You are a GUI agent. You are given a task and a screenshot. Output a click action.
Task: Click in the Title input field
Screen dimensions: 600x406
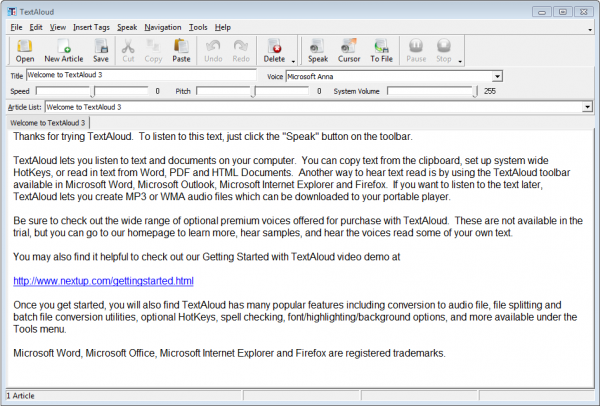pos(141,75)
